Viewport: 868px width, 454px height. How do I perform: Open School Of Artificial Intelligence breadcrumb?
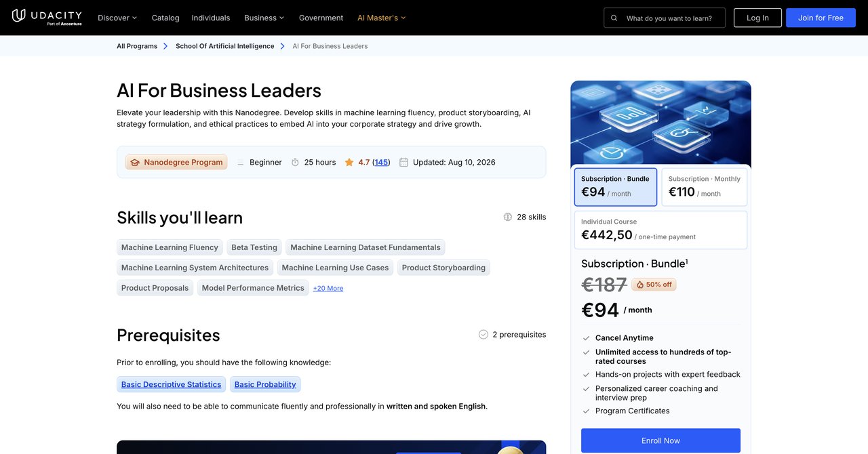point(225,46)
